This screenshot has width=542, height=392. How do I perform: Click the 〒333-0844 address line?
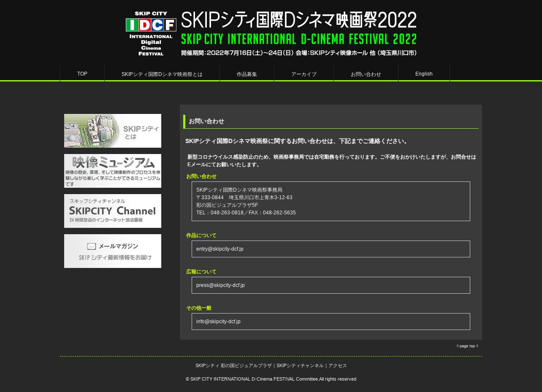tap(244, 197)
